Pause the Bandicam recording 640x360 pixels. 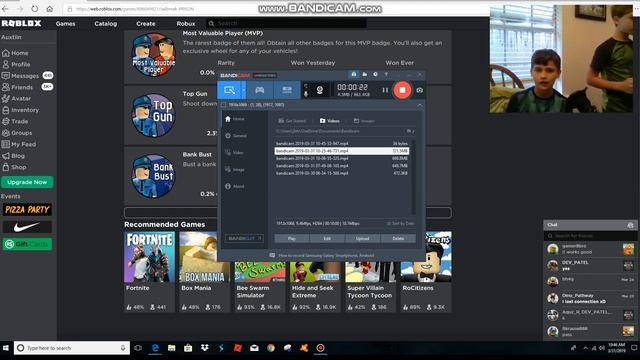click(x=385, y=90)
